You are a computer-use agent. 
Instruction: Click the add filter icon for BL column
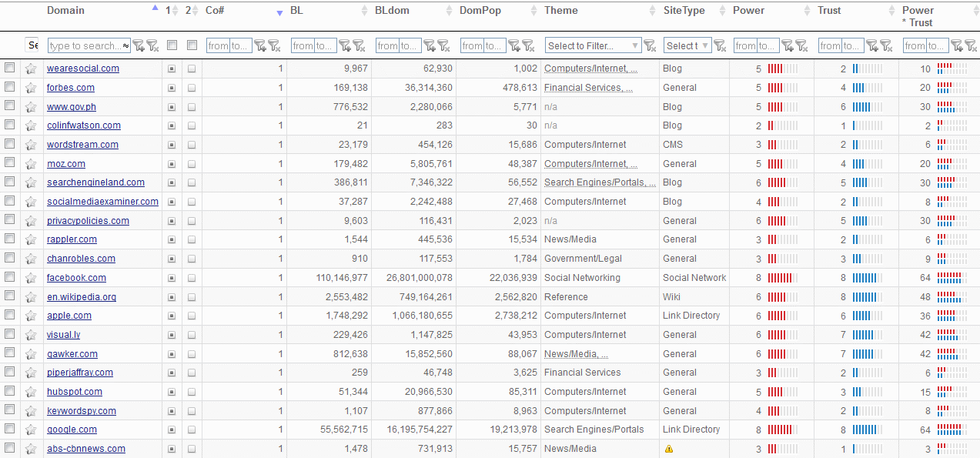(x=345, y=46)
